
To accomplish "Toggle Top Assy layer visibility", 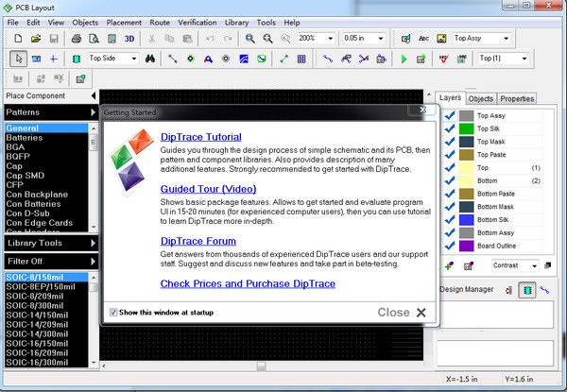I will coord(450,115).
